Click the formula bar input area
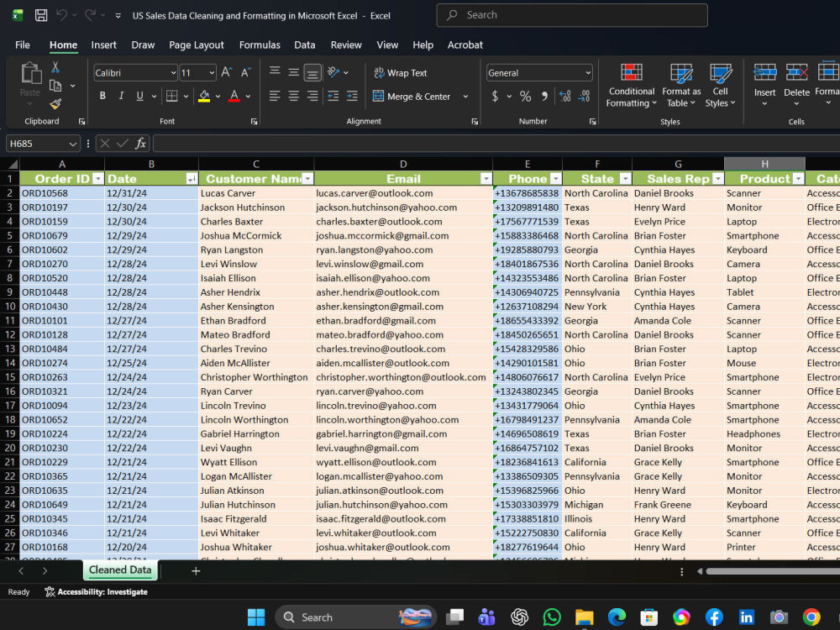 496,144
